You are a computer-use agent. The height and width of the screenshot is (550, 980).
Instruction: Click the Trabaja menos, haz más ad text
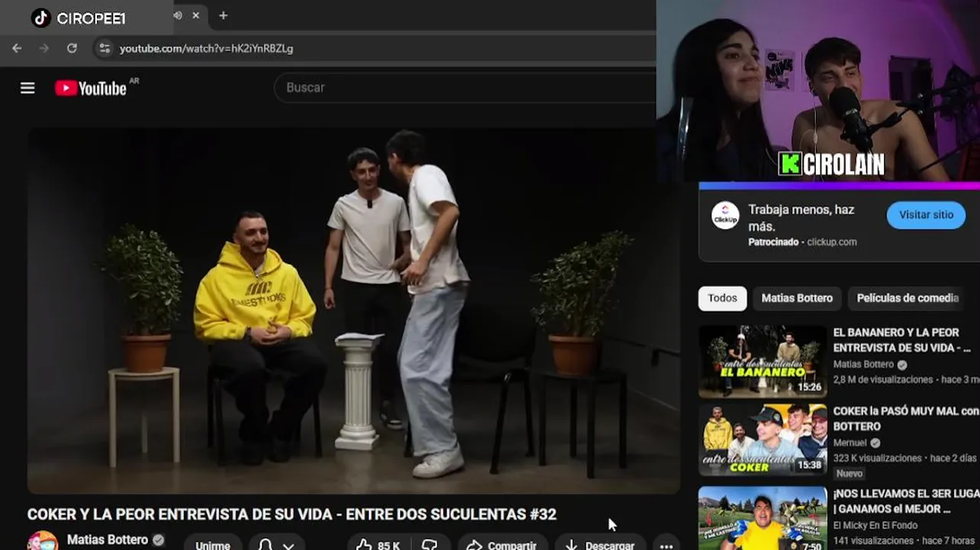point(801,218)
